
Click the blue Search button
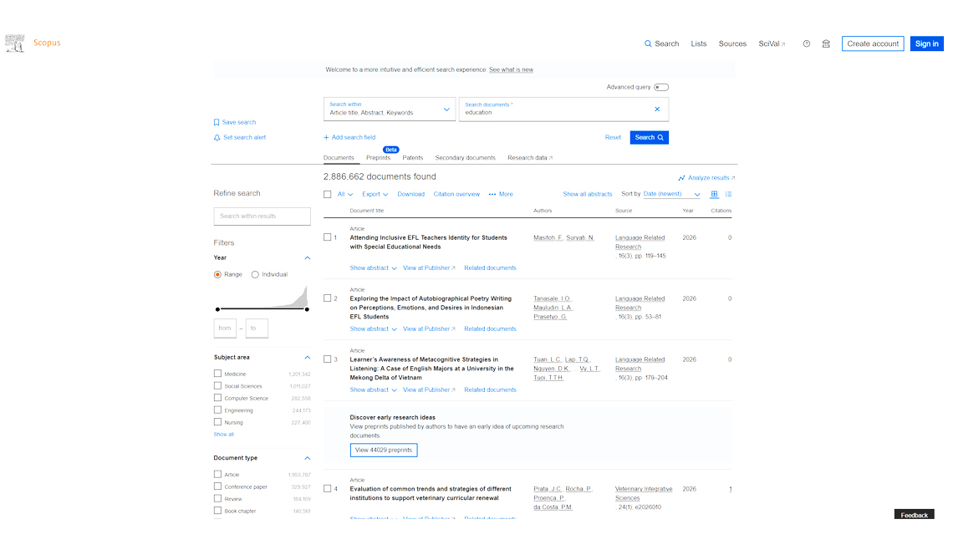pyautogui.click(x=649, y=138)
